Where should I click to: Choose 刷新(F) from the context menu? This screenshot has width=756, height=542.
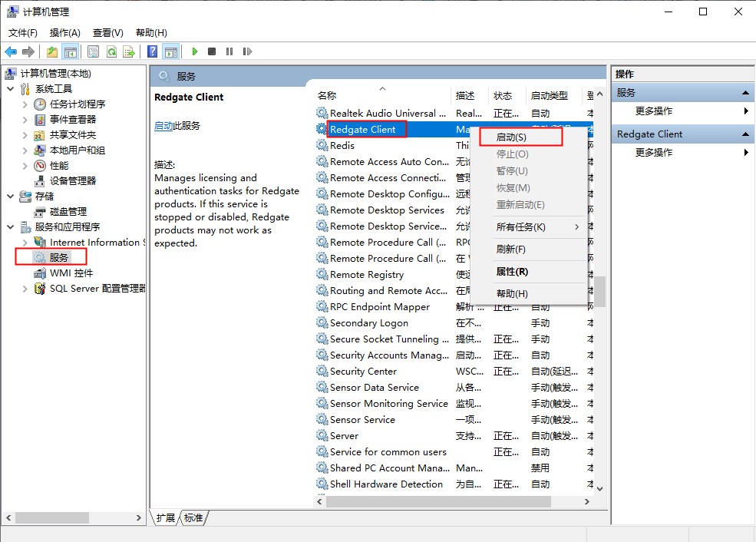[529, 250]
